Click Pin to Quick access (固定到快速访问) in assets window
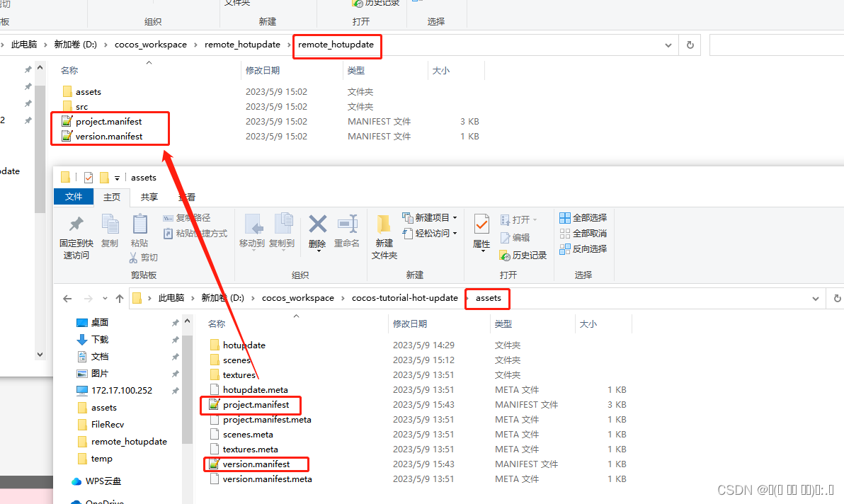Screen dimensions: 844x504 pyautogui.click(x=76, y=237)
